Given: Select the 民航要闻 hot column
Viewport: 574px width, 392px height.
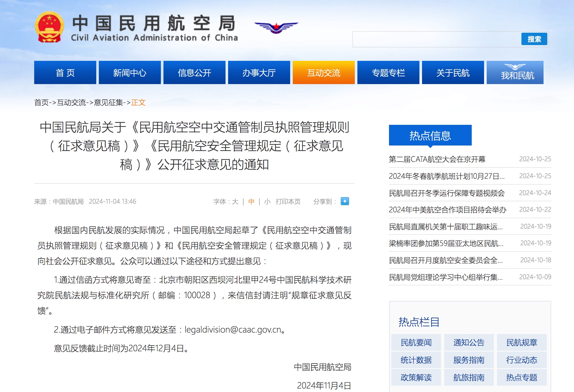Looking at the screenshot, I should pos(416,343).
